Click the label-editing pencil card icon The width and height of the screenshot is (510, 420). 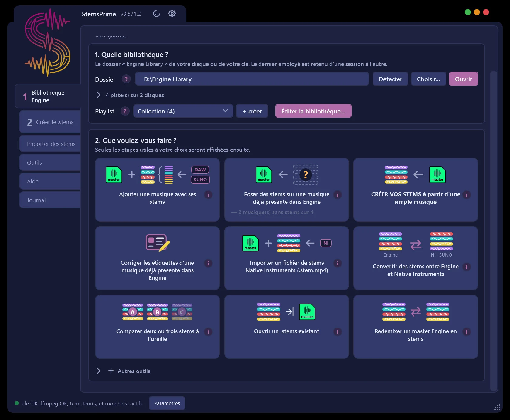point(158,243)
